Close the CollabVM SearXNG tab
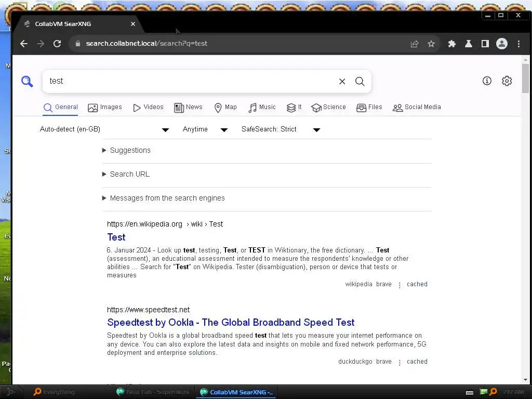This screenshot has width=532, height=399. coord(133,24)
